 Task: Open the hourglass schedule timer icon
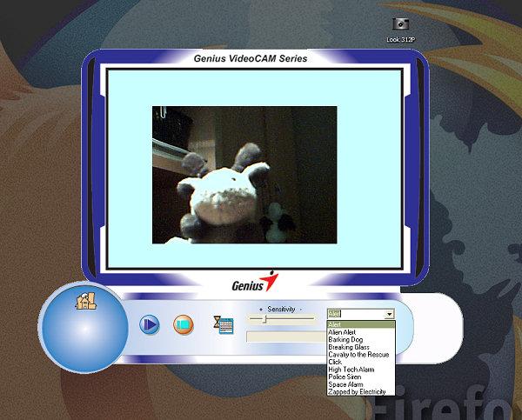(223, 324)
